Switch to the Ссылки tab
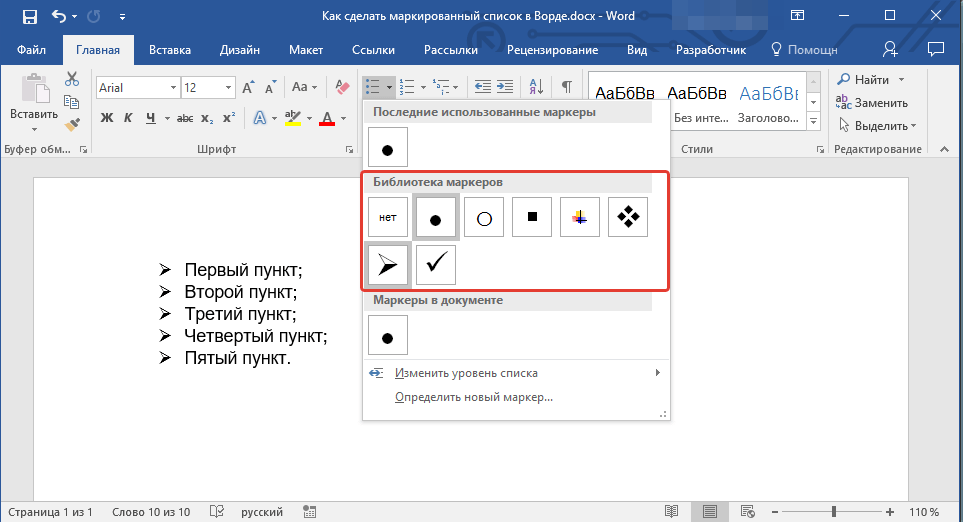Viewport: 963px width, 522px height. 373,50
